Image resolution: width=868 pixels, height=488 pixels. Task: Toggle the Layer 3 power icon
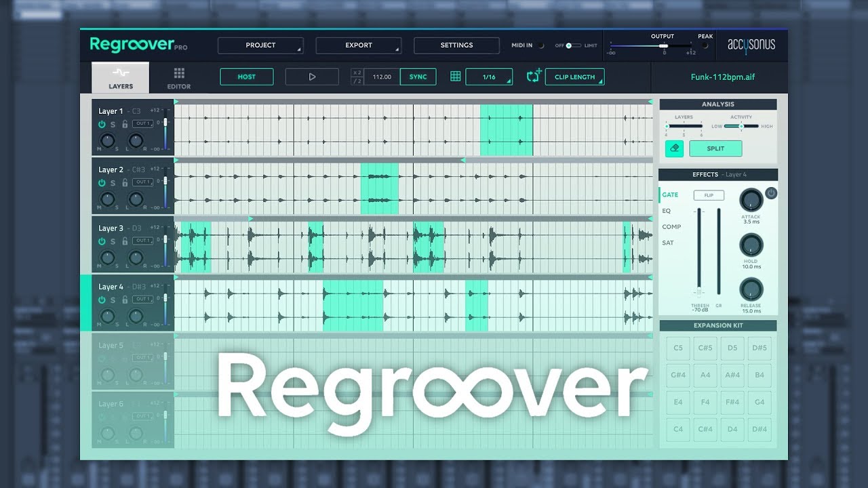pos(102,241)
